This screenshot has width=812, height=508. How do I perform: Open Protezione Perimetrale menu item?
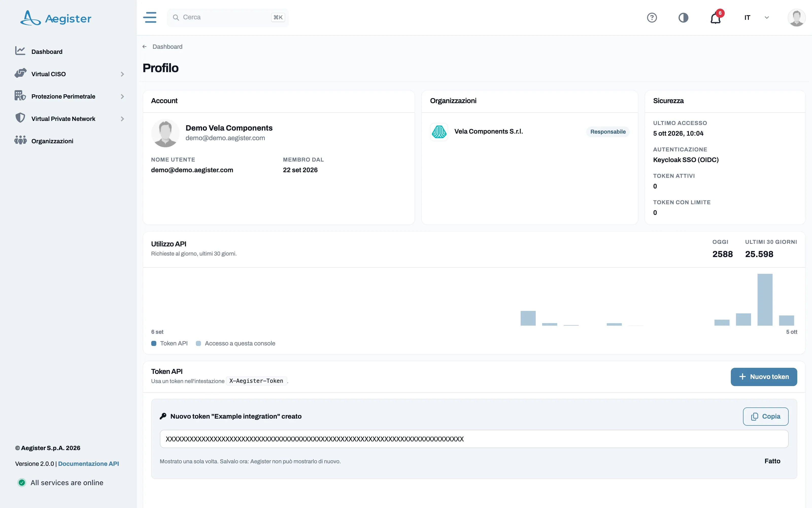(x=63, y=97)
